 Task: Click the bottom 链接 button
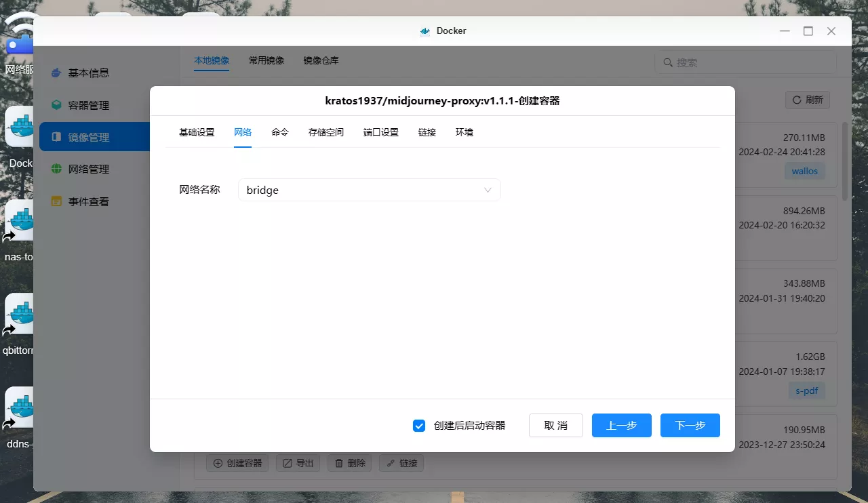[401, 463]
